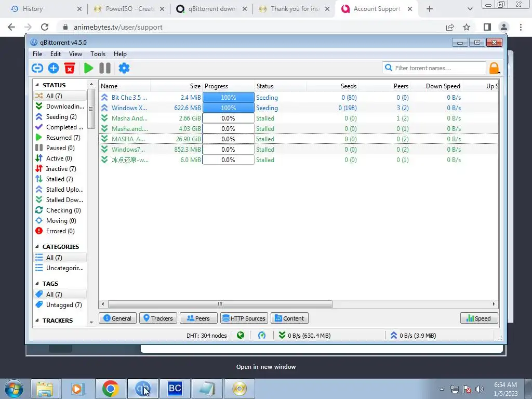Select the Bit Che 3.5 torrent row

pyautogui.click(x=299, y=97)
